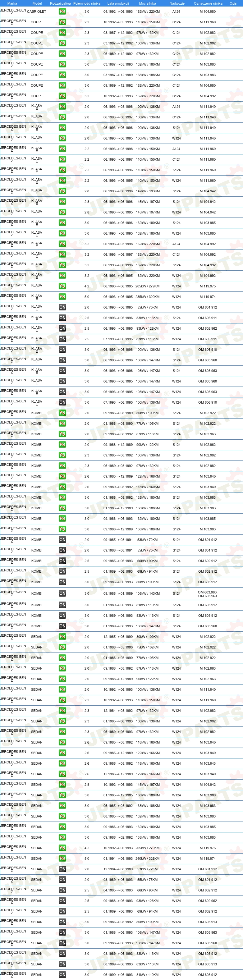Click the ON diesel icon for SEDAN 93kW / 126KM
This screenshot has width=243, height=980.
pyautogui.click(x=62, y=901)
